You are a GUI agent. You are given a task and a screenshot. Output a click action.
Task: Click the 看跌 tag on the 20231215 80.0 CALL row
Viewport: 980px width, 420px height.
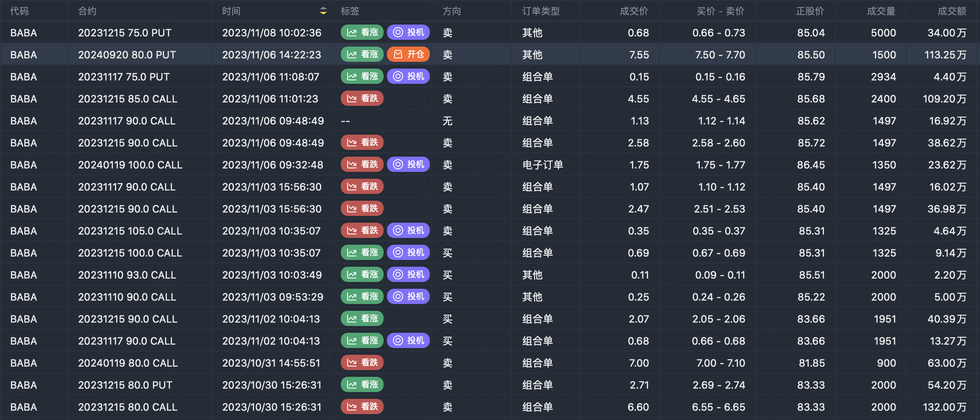[362, 406]
